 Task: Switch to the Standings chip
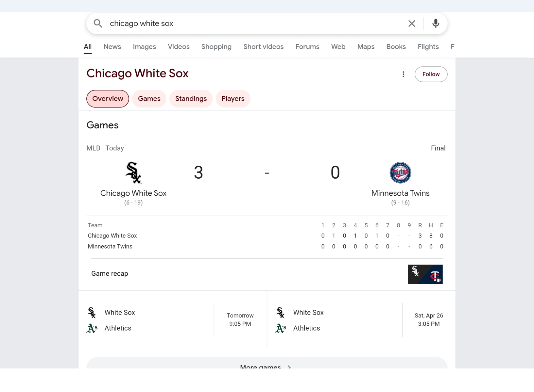(x=191, y=99)
